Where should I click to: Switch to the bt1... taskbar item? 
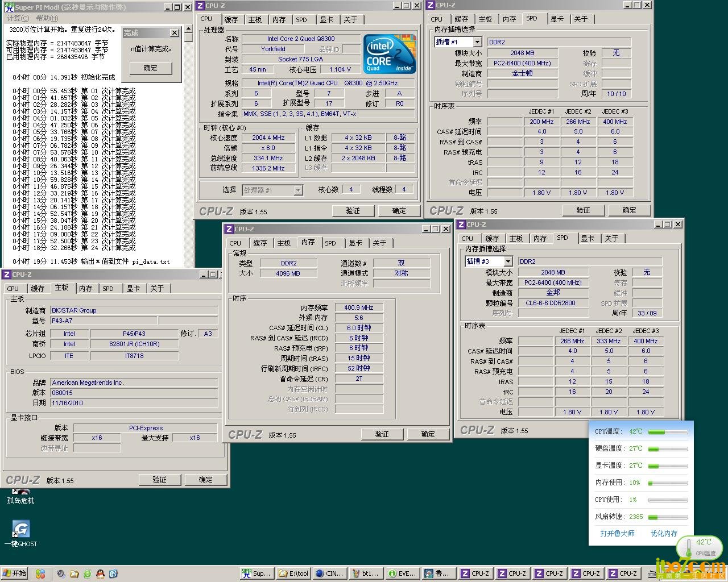[366, 573]
